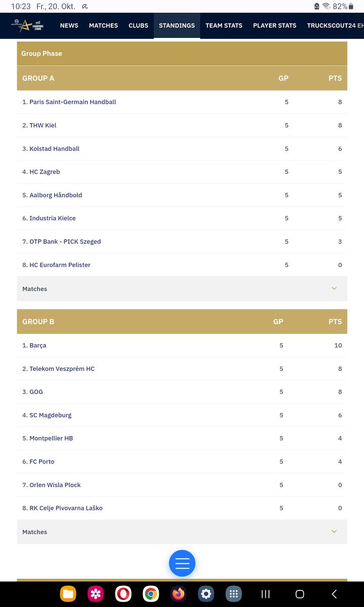This screenshot has height=607, width=364.
Task: Select the Telekom Veszprém HC link
Action: point(62,369)
